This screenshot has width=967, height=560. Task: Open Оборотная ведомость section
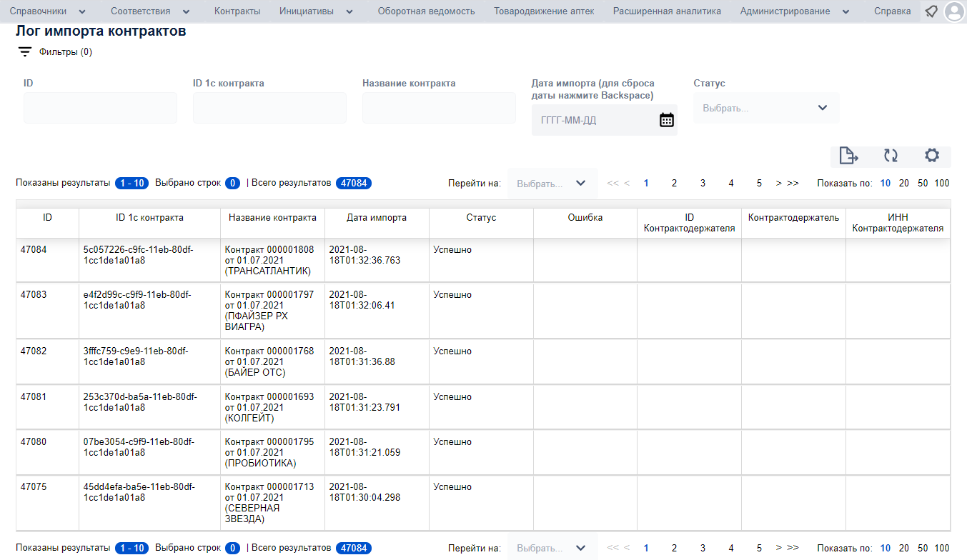pos(426,11)
